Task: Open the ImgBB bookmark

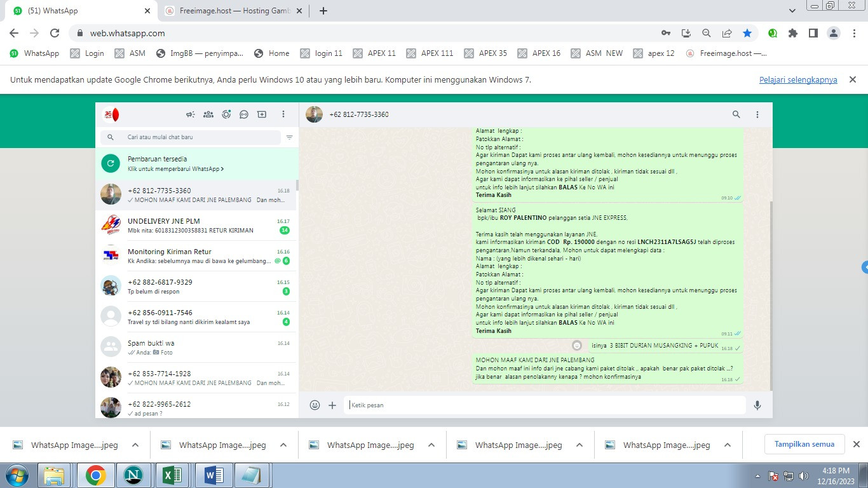Action: [x=200, y=53]
